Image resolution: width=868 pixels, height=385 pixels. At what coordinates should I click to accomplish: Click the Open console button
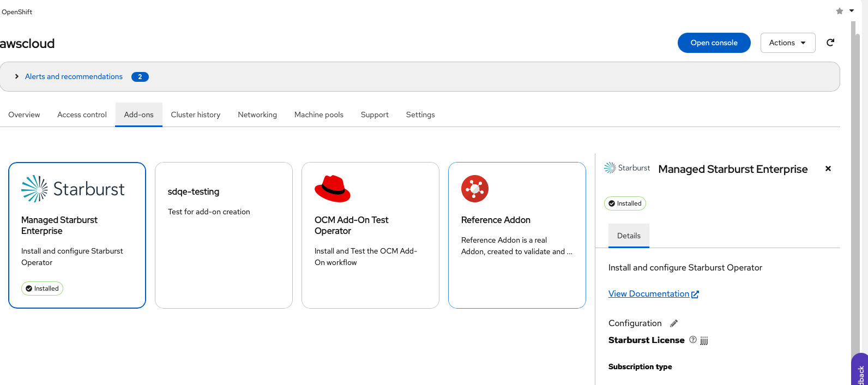pyautogui.click(x=714, y=43)
